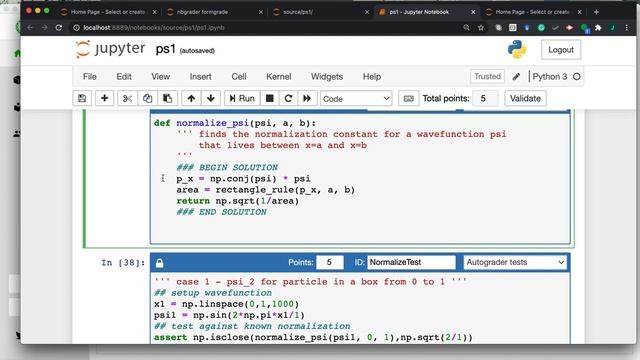Image resolution: width=640 pixels, height=360 pixels.
Task: Click the 'x1 = np.linspace(0,1,1000)' line
Action: pos(227,304)
